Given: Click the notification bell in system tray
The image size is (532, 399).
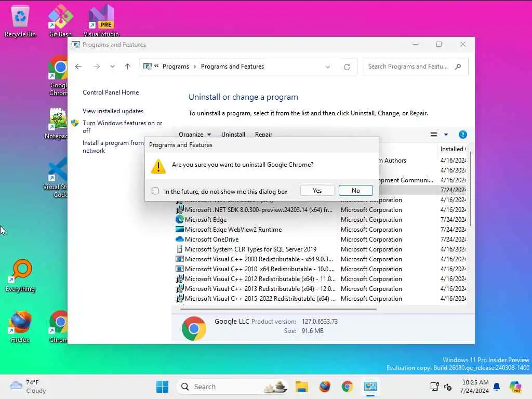Looking at the screenshot, I should (x=497, y=387).
